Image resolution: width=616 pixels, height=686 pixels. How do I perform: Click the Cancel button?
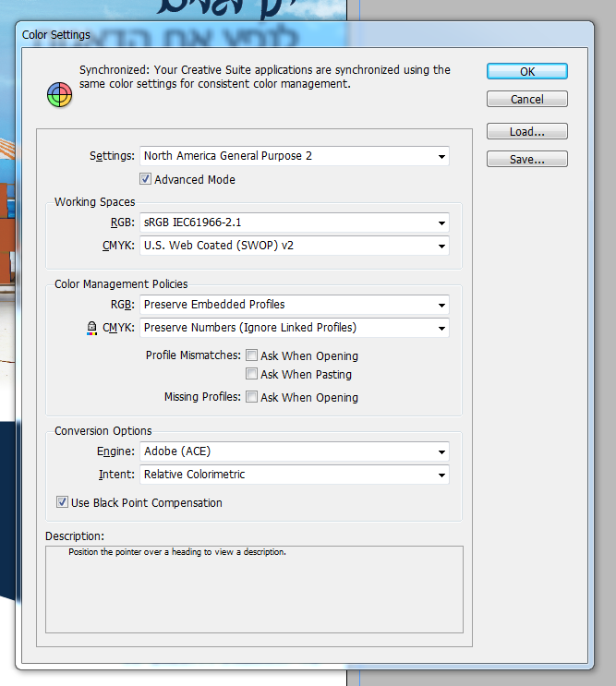point(527,100)
